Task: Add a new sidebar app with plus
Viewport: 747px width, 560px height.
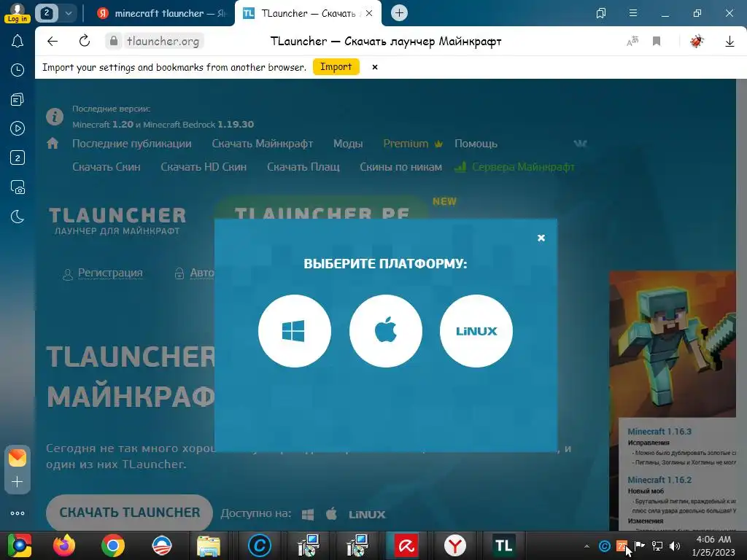Action: 18,482
